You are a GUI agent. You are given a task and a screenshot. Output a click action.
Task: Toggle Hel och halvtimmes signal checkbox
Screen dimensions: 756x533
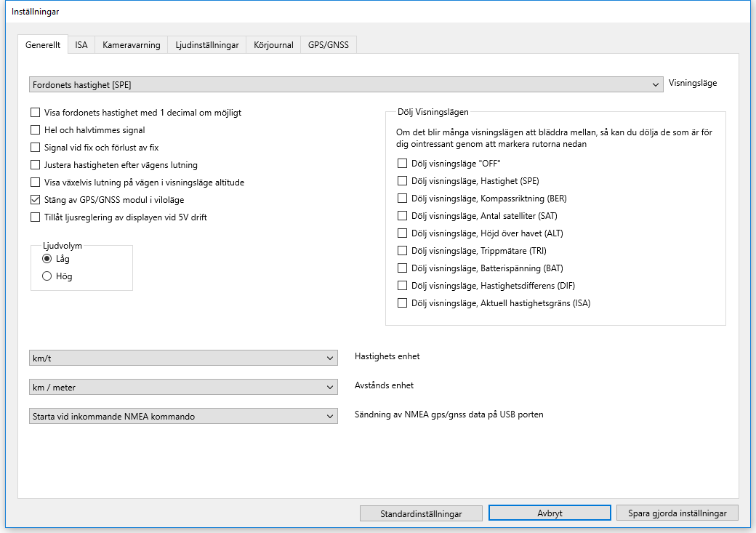point(36,130)
